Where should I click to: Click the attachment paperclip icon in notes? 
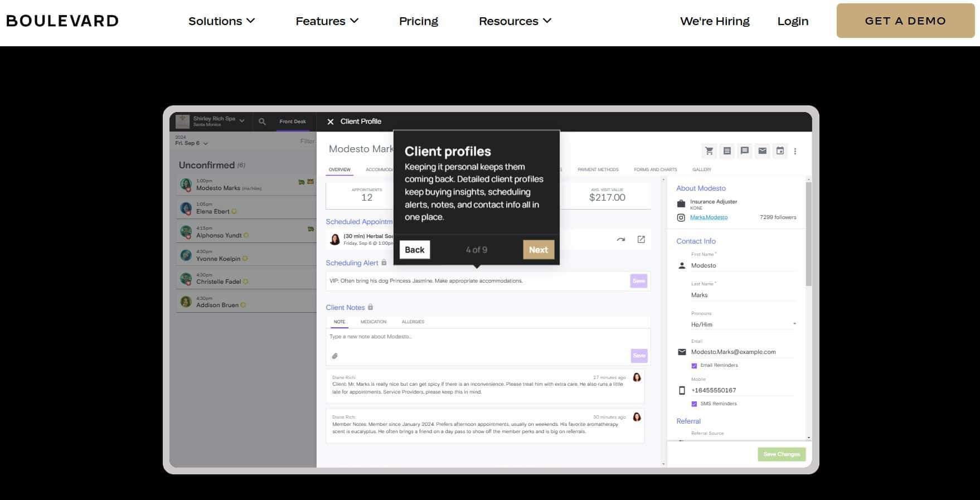pos(334,356)
